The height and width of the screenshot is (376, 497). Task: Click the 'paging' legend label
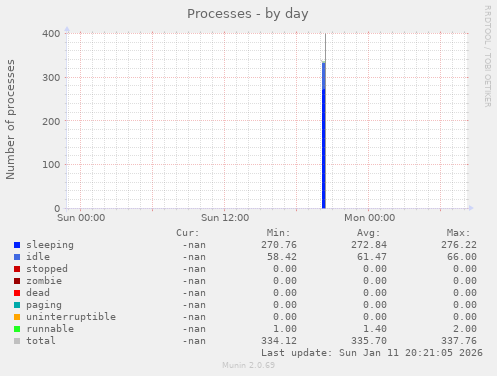44,305
